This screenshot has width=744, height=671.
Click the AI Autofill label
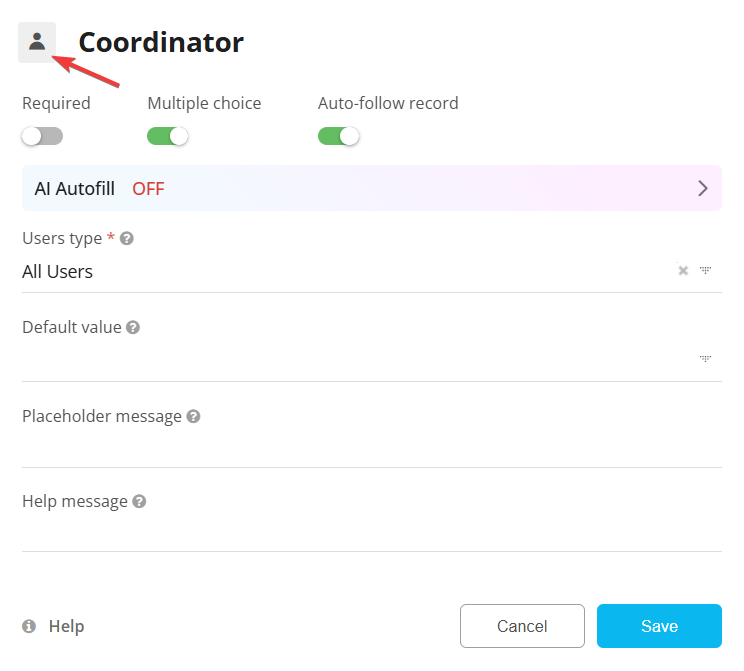[75, 188]
